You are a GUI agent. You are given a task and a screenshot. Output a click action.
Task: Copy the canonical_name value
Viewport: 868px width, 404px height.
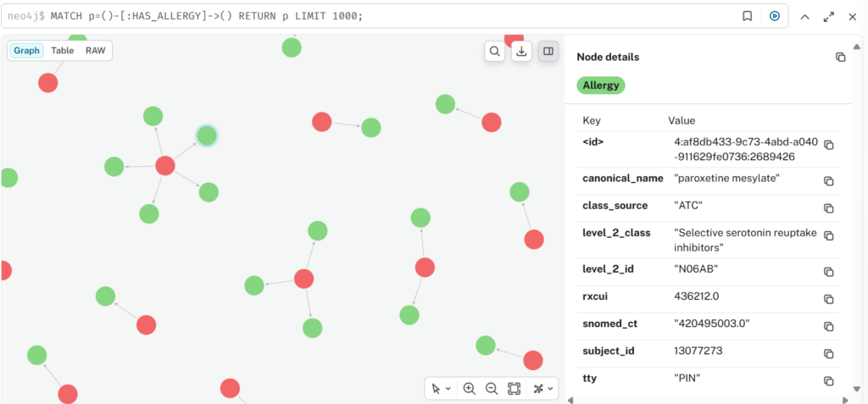point(829,181)
